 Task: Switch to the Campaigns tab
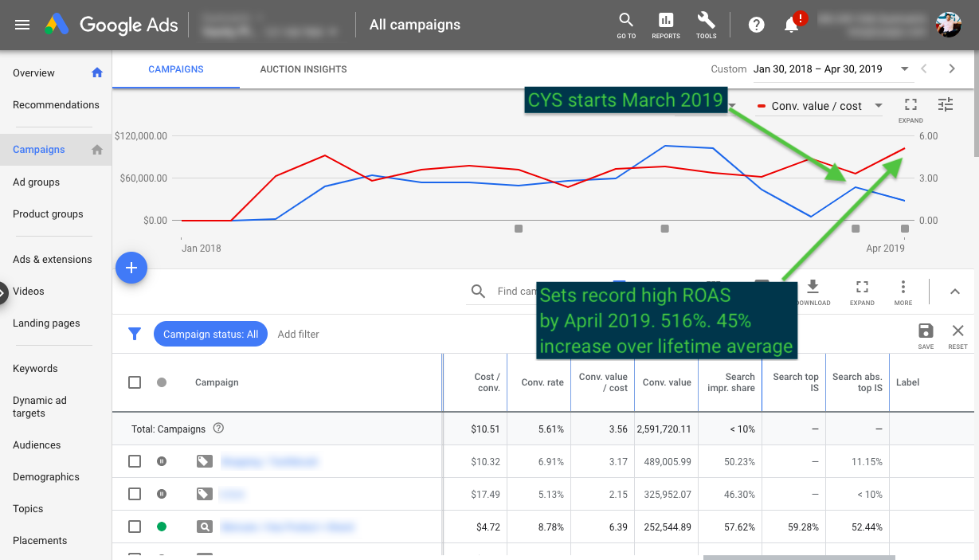pos(176,69)
